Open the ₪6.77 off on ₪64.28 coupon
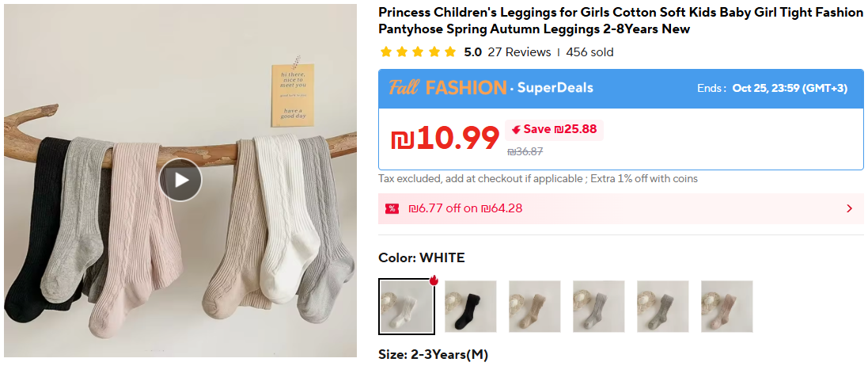This screenshot has width=868, height=366. click(x=465, y=209)
